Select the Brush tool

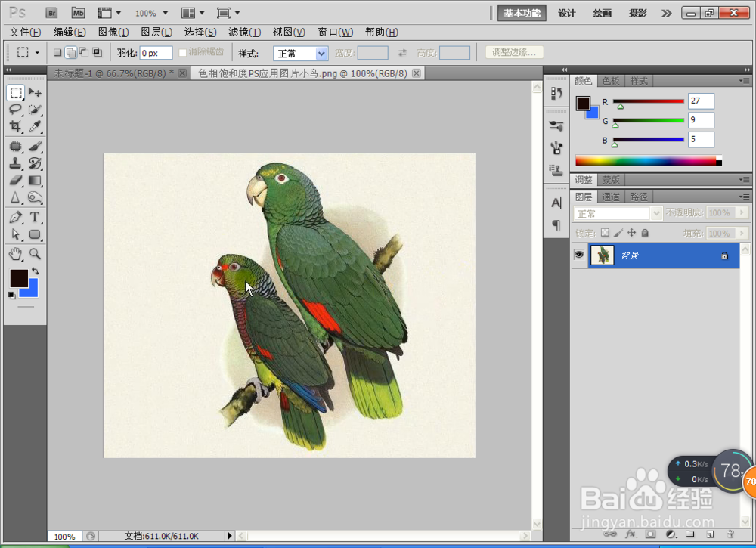(x=35, y=146)
